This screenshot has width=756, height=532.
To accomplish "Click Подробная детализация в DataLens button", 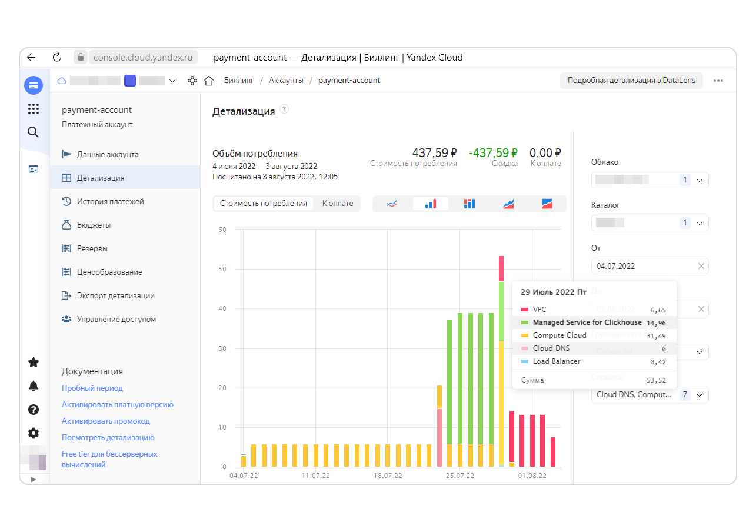I will 631,81.
